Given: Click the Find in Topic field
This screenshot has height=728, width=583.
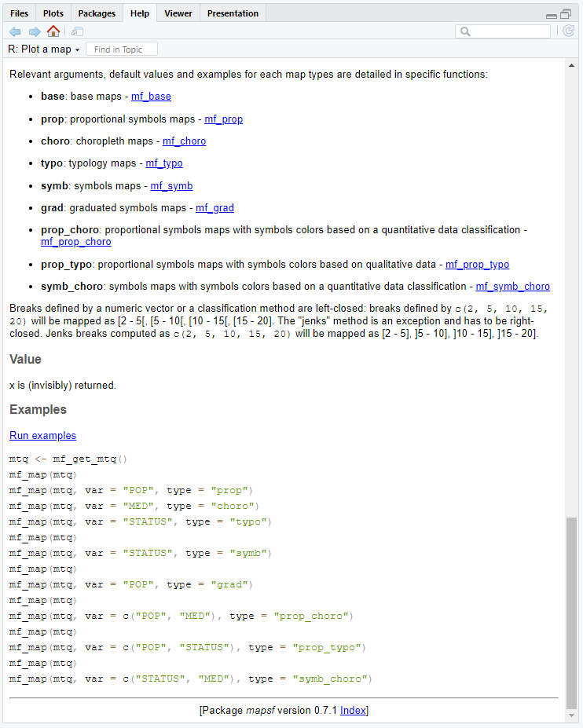Looking at the screenshot, I should [122, 49].
